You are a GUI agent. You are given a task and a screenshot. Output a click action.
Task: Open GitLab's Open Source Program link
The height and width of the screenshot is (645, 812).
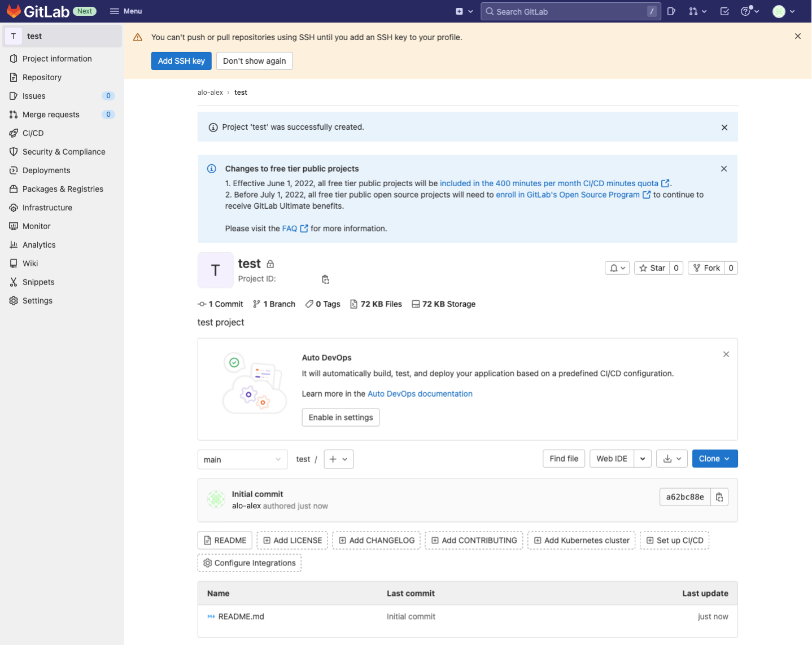pos(573,195)
